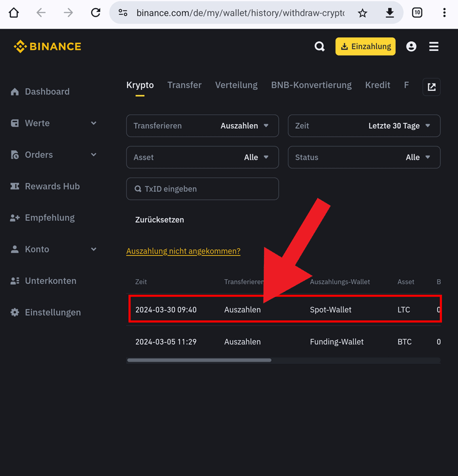Select the Dashboard home icon
This screenshot has width=458, height=476.
tap(14, 91)
